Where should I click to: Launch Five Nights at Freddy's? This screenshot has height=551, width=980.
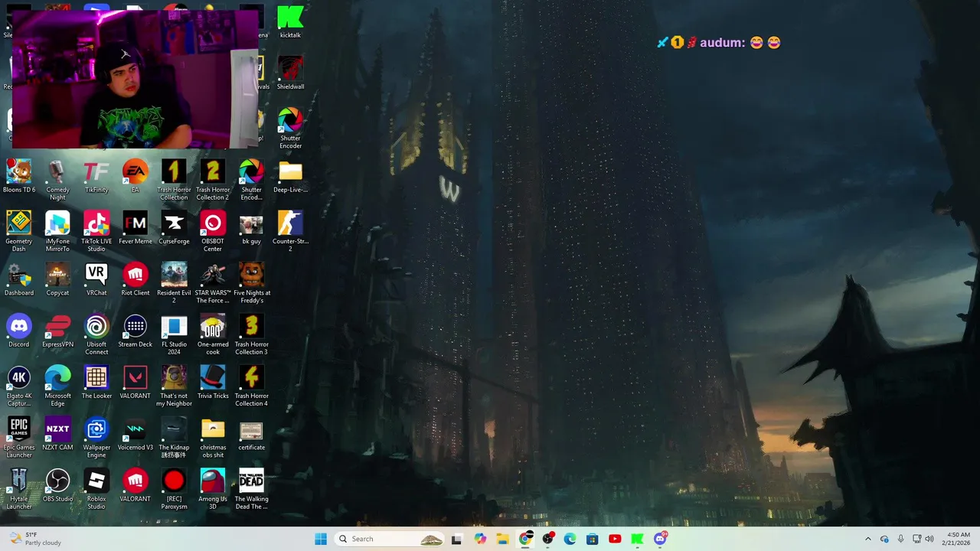pos(251,283)
